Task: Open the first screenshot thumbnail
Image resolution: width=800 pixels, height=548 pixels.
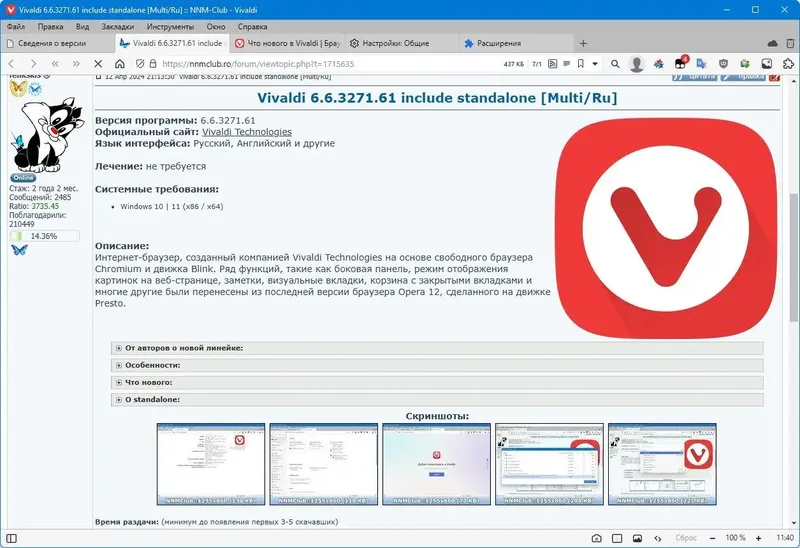Action: point(211,464)
